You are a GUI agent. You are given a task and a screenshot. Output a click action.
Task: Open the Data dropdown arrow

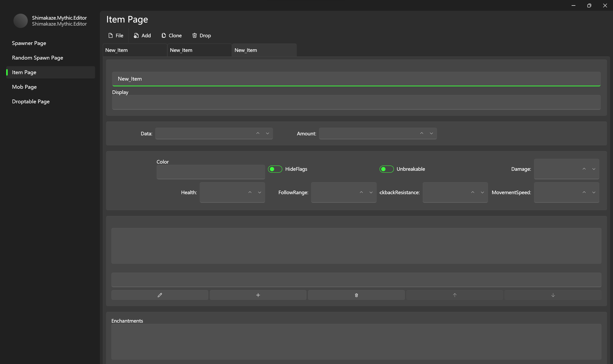[267, 133]
